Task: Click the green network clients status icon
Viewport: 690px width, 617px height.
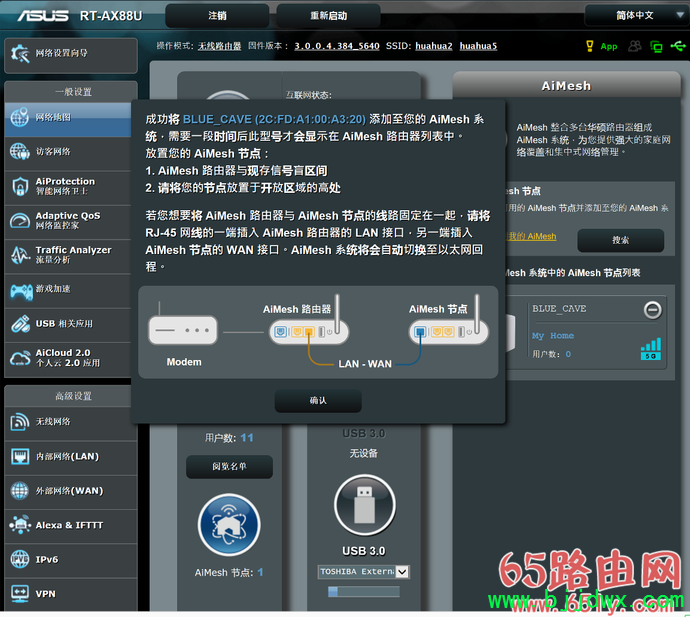Action: pyautogui.click(x=656, y=46)
